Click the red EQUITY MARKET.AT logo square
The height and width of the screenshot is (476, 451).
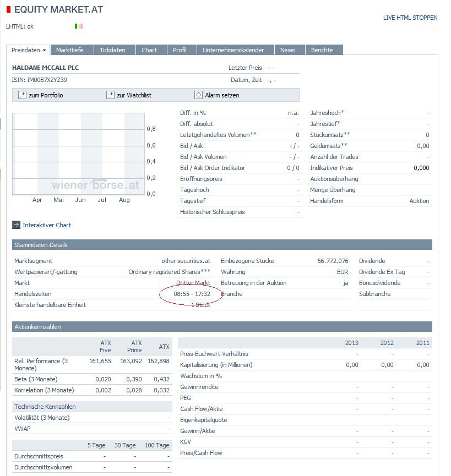[x=7, y=9]
